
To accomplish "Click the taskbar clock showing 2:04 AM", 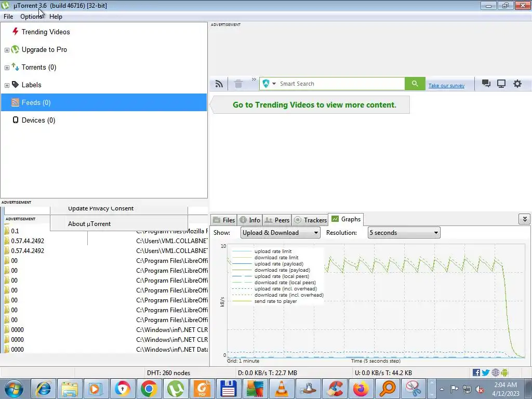I will (x=506, y=389).
